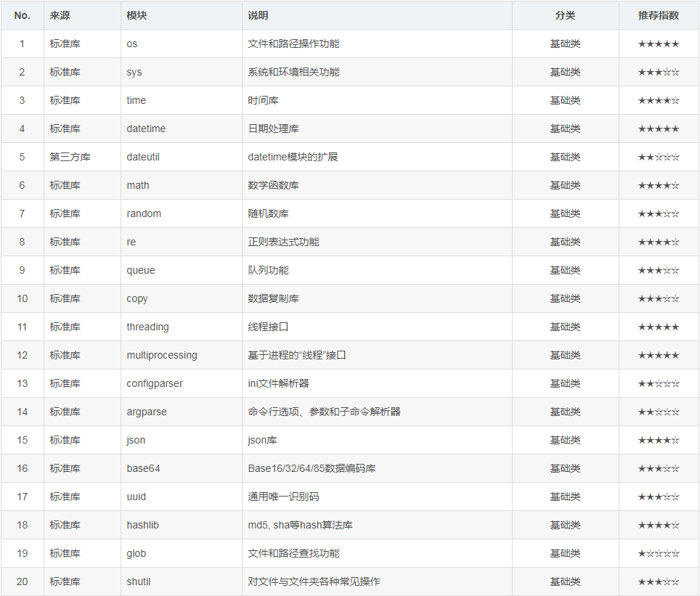Click description 系统和环境相关功能
Viewport: 700px width, 596px height.
(x=294, y=73)
